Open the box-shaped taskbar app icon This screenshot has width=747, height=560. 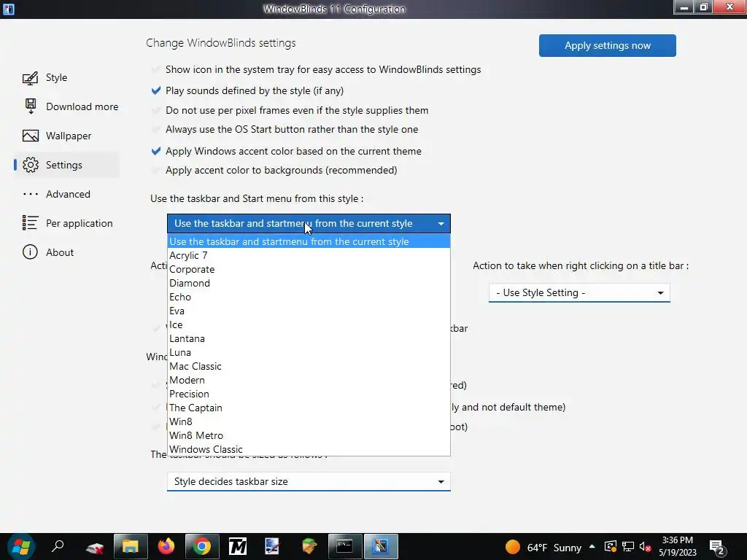309,546
